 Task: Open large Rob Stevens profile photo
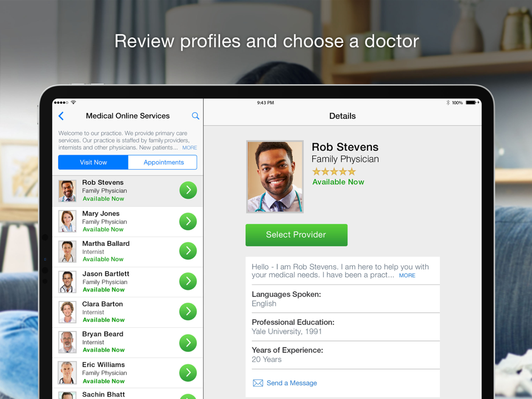click(x=275, y=177)
